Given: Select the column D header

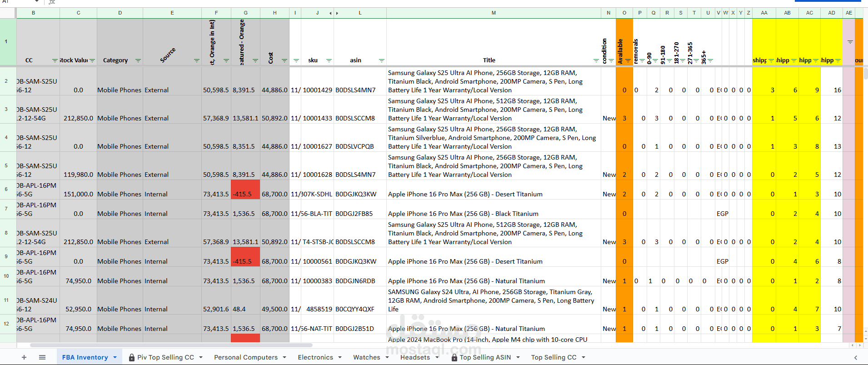Looking at the screenshot, I should pyautogui.click(x=120, y=13).
